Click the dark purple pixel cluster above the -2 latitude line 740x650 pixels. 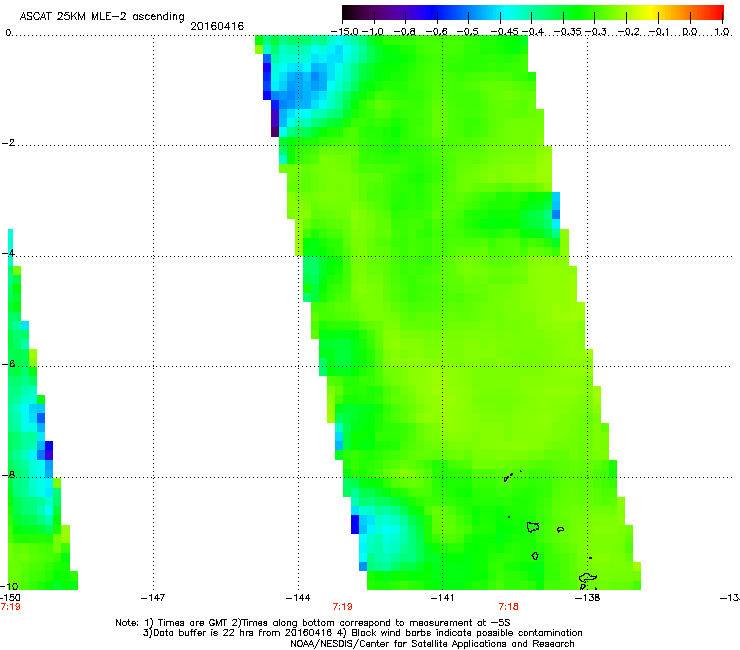point(275,123)
